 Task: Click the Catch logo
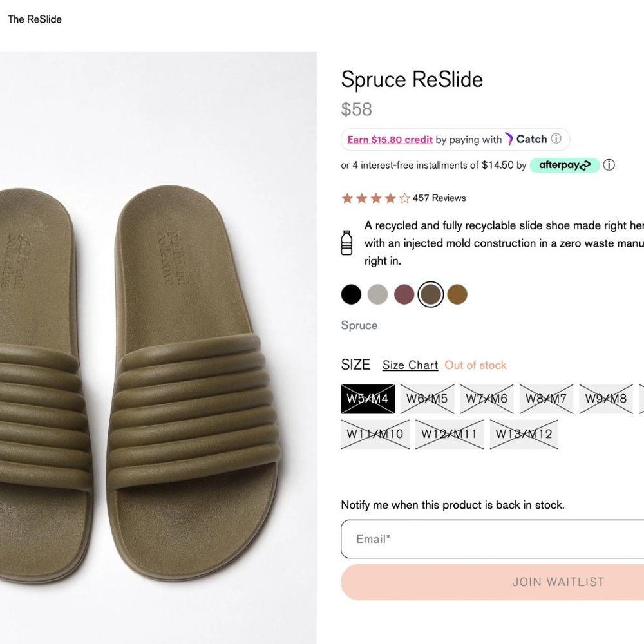(526, 139)
